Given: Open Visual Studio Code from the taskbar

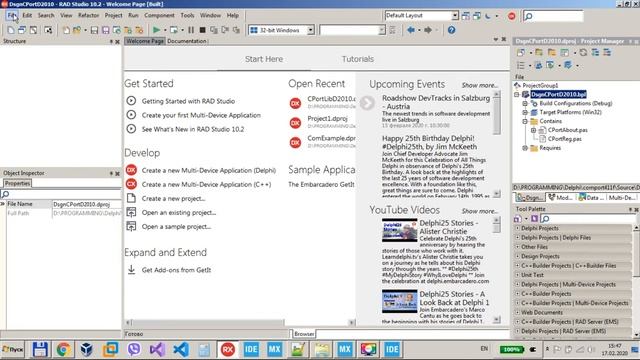Looking at the screenshot, I should coord(181,349).
